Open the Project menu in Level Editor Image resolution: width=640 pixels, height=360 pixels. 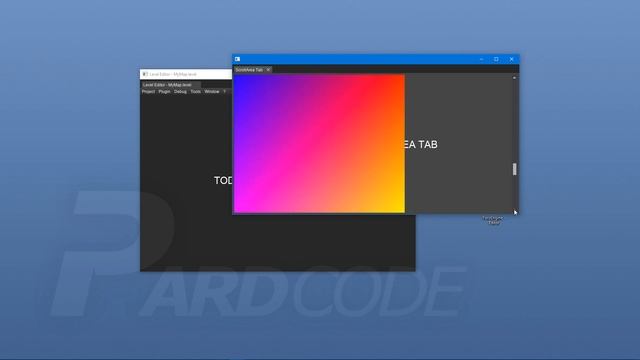point(148,92)
